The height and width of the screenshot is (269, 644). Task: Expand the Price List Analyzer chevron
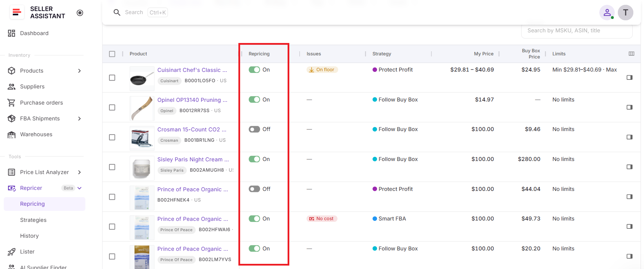(x=79, y=172)
